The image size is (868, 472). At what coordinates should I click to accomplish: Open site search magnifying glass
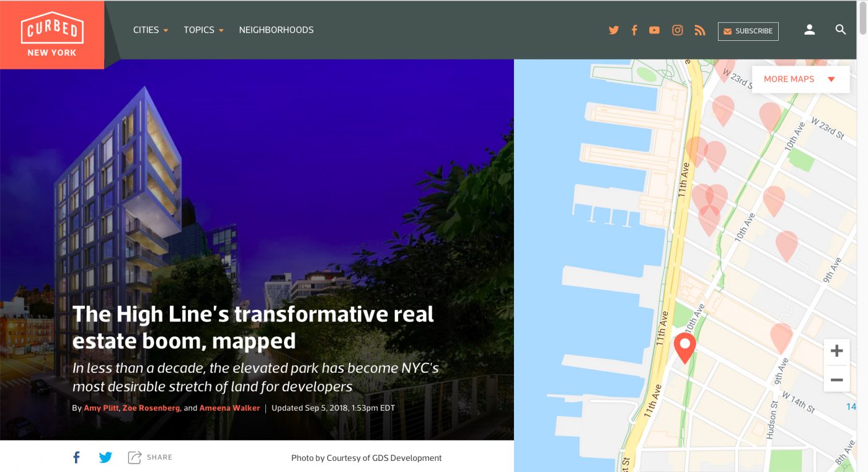point(840,30)
